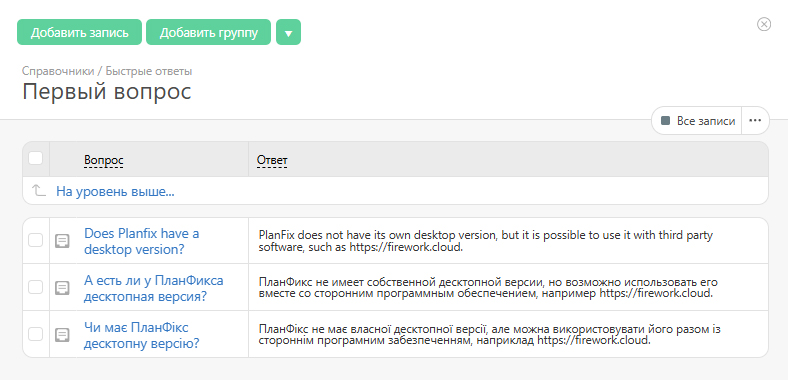
Task: Open the Все записи filter
Action: [x=698, y=121]
